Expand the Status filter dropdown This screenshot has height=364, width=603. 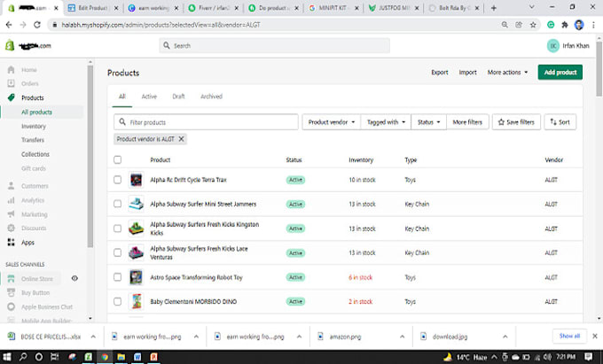[429, 122]
